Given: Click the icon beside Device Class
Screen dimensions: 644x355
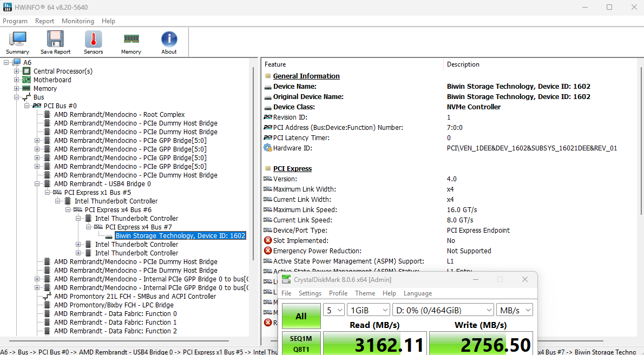Looking at the screenshot, I should point(268,107).
